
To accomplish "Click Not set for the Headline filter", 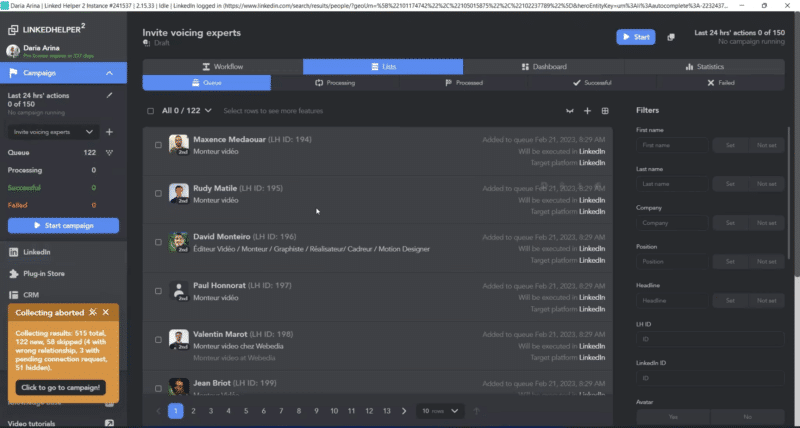I will tap(766, 300).
